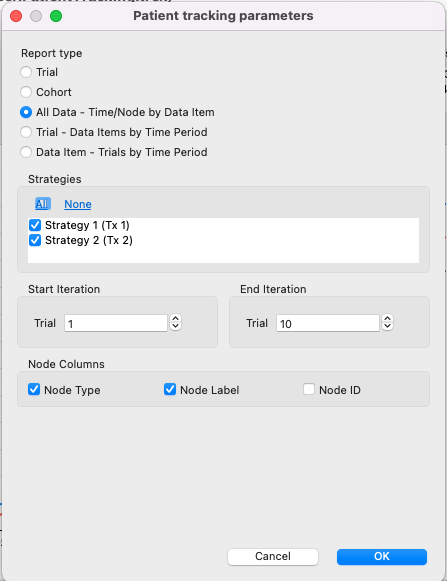This screenshot has height=581, width=447.
Task: Uncheck Strategy 1 (Tx 1)
Action: [x=35, y=225]
